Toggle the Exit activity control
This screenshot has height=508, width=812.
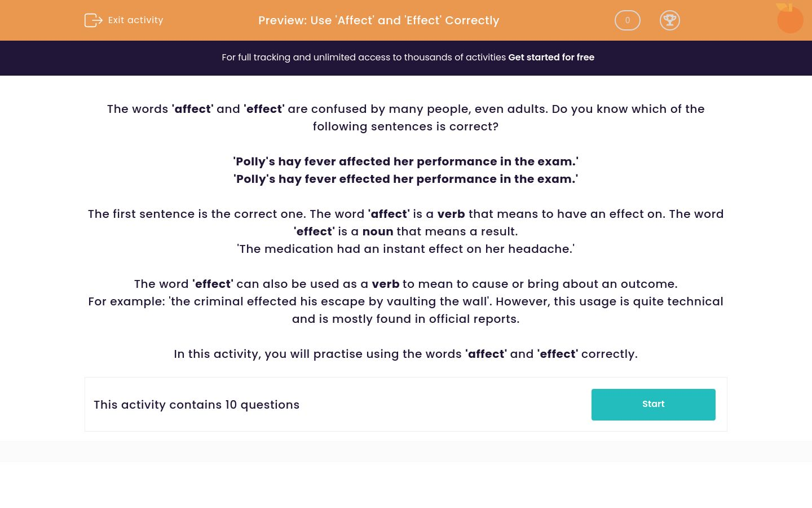[x=123, y=20]
